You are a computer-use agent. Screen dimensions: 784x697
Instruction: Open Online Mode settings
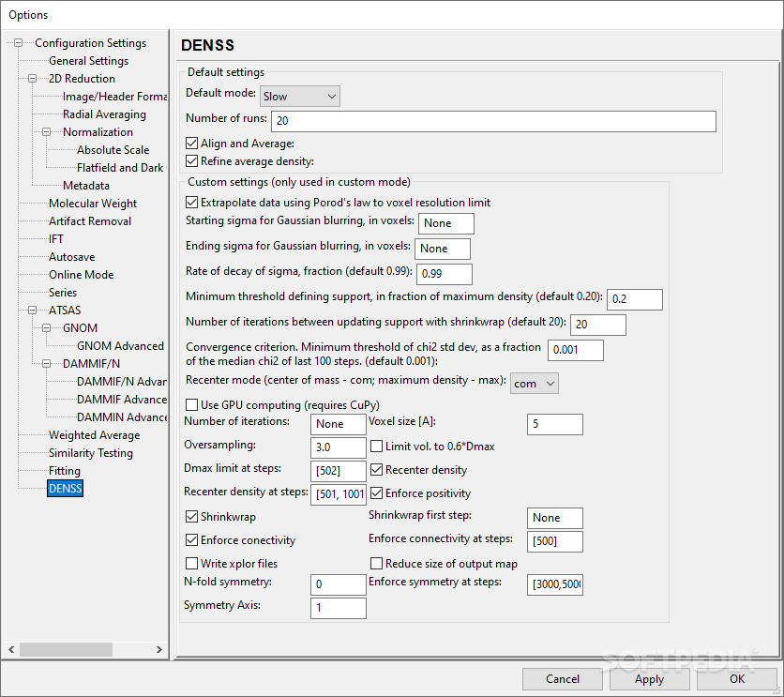click(81, 275)
